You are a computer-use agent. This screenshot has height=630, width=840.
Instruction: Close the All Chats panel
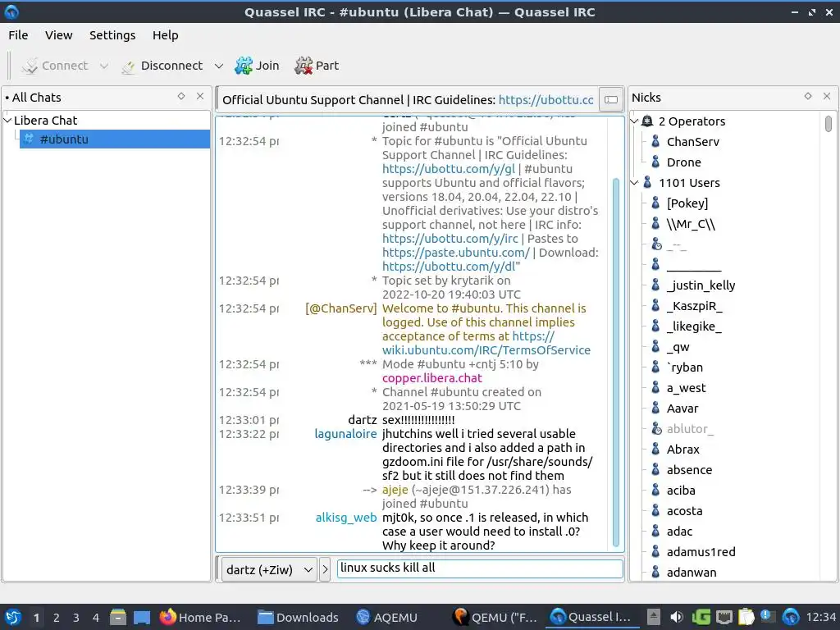[x=200, y=96]
